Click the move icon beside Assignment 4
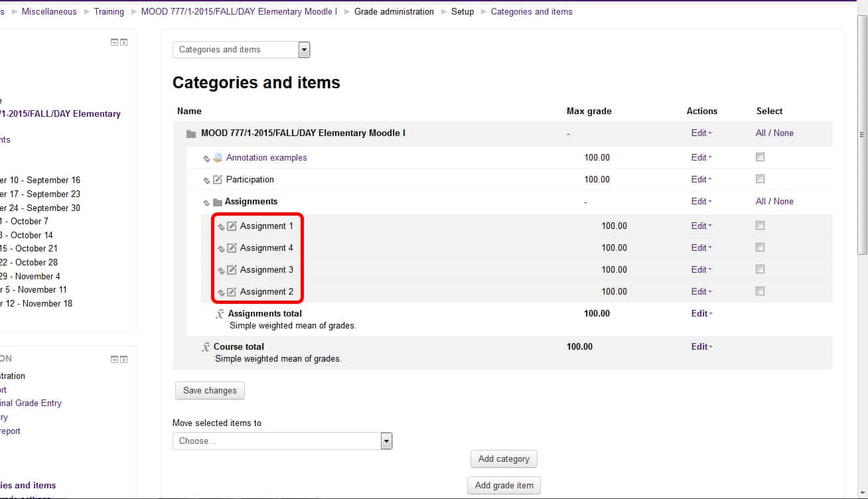The width and height of the screenshot is (868, 499). tap(221, 249)
